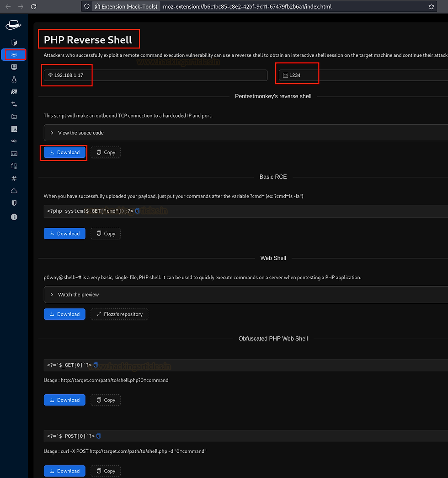448x478 pixels.
Task: Click the port field showing 1234
Action: click(363, 75)
